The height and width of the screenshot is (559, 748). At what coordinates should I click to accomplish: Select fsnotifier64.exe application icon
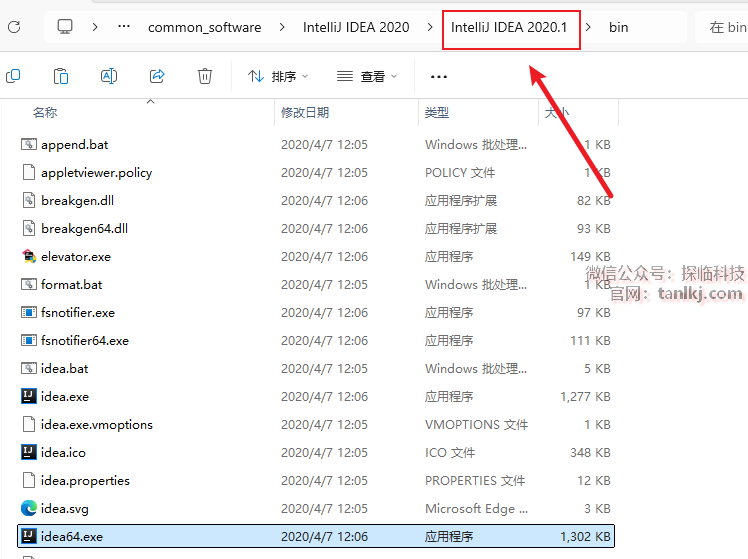click(x=29, y=341)
